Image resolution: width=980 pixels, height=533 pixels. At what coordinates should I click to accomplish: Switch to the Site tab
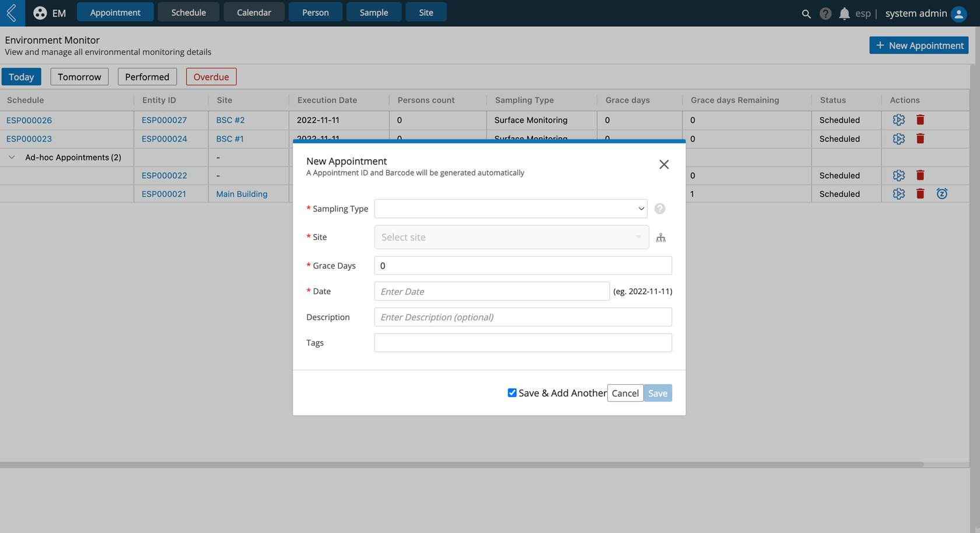click(426, 12)
